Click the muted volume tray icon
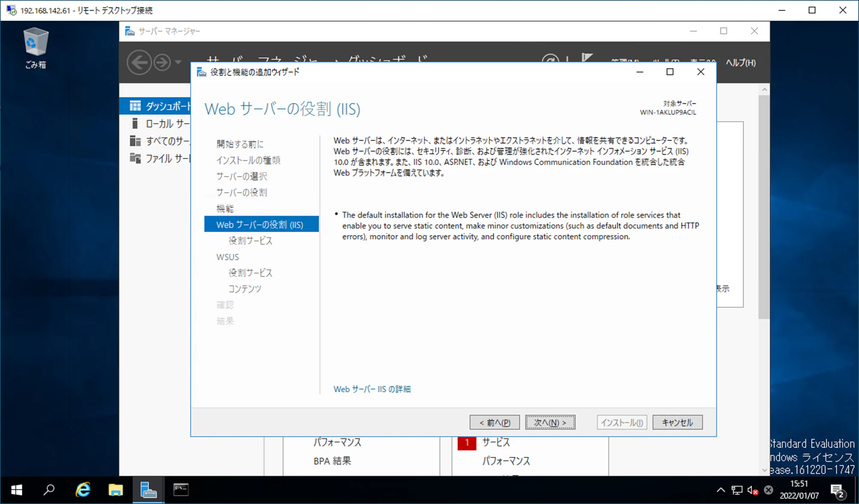The width and height of the screenshot is (859, 504). click(753, 490)
